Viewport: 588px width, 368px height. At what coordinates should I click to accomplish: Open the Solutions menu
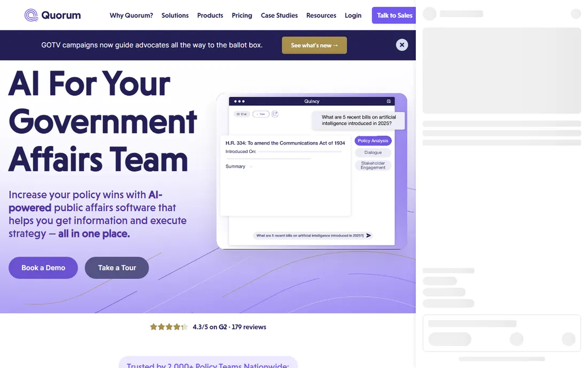click(175, 16)
